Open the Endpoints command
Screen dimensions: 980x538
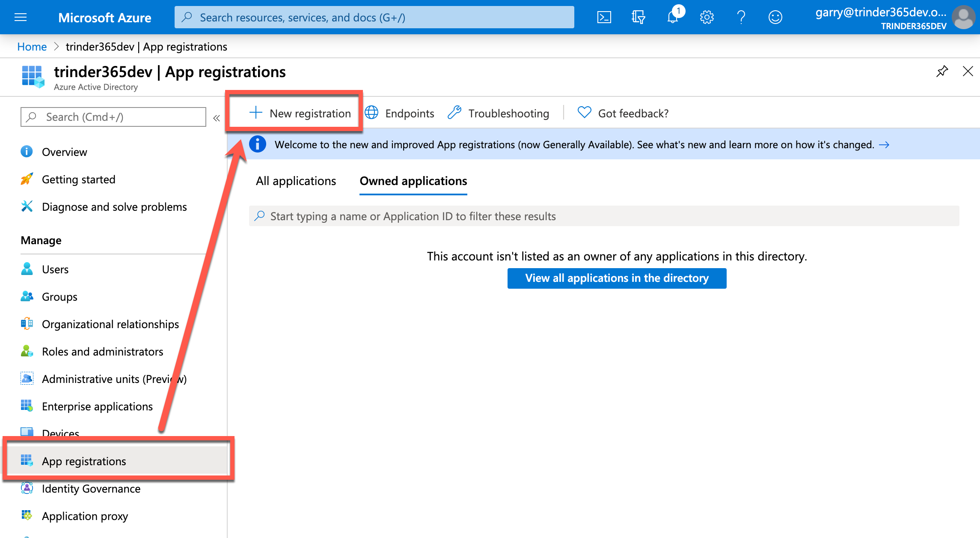pos(410,114)
